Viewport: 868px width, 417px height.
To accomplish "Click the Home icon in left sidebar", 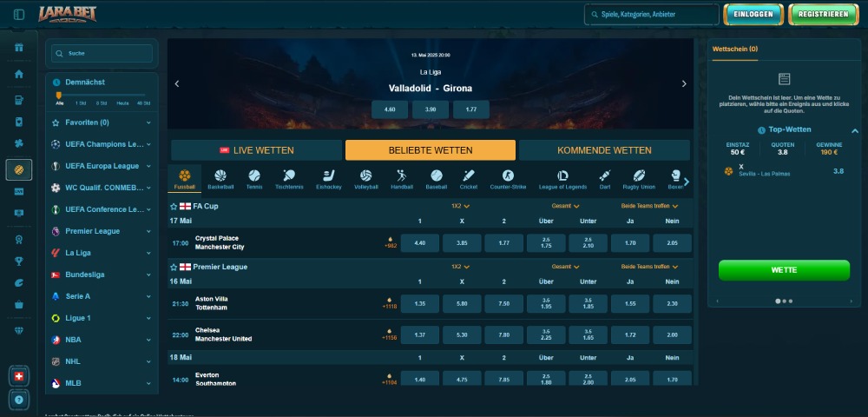I will click(19, 74).
